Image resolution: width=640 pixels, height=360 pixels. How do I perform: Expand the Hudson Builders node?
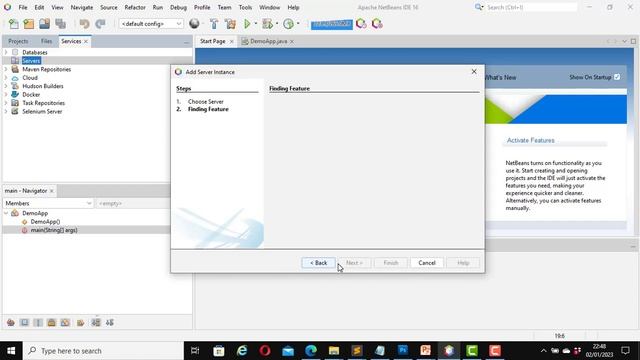coord(6,86)
